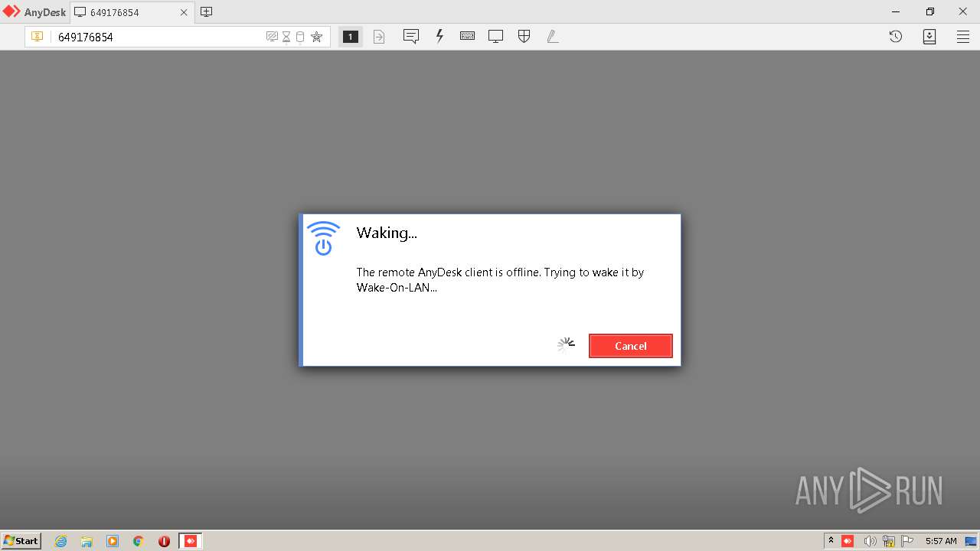Image resolution: width=980 pixels, height=551 pixels.
Task: Click the AnyDesk system tray icon
Action: pyautogui.click(x=848, y=541)
